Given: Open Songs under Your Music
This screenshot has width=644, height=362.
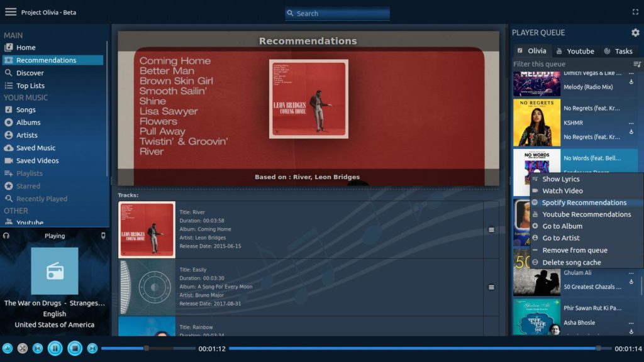Looking at the screenshot, I should pyautogui.click(x=53, y=109).
